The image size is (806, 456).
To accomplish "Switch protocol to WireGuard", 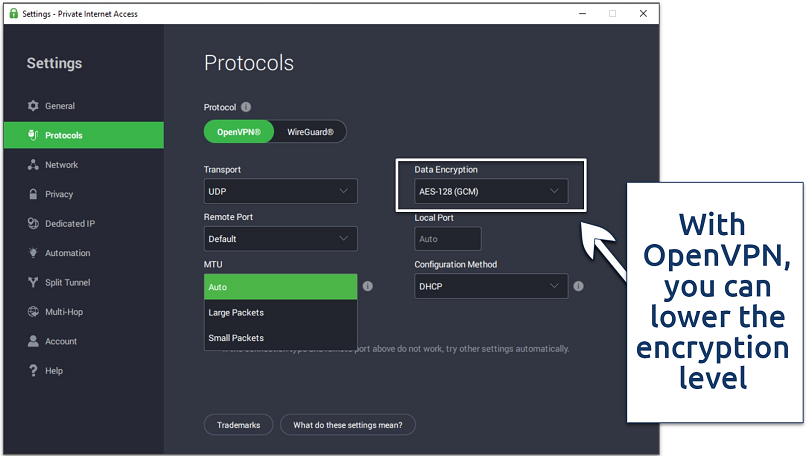I will [310, 132].
